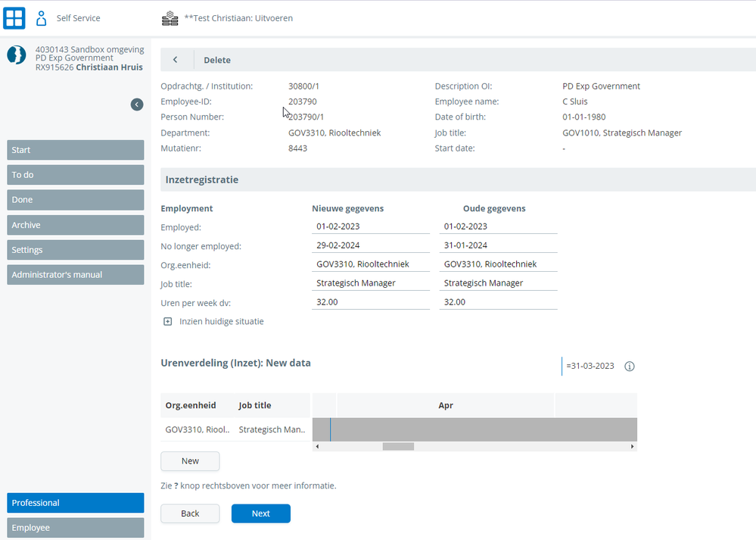Open the info icon next to the date
The width and height of the screenshot is (756, 540).
pos(629,367)
